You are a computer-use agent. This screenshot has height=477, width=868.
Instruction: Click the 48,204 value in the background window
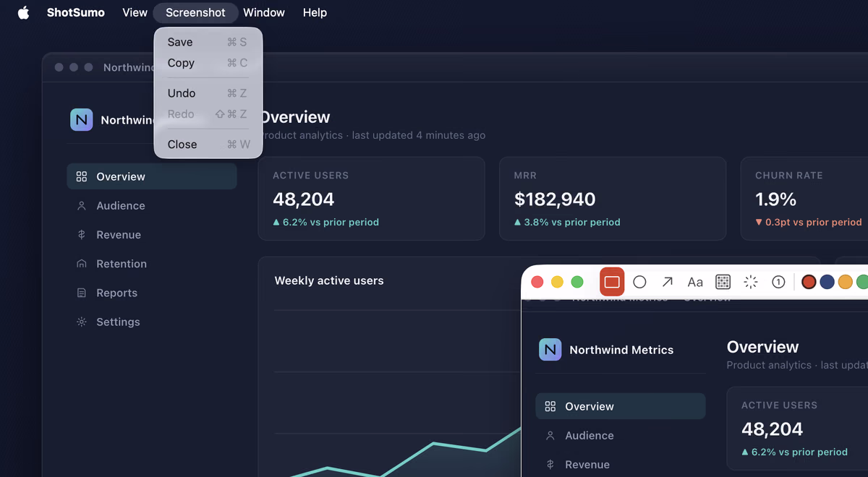(x=303, y=199)
